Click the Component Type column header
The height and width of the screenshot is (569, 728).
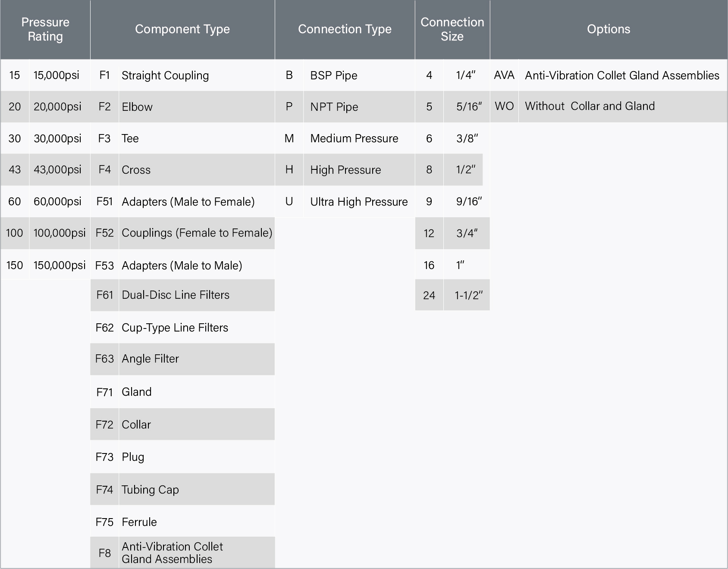pyautogui.click(x=182, y=29)
